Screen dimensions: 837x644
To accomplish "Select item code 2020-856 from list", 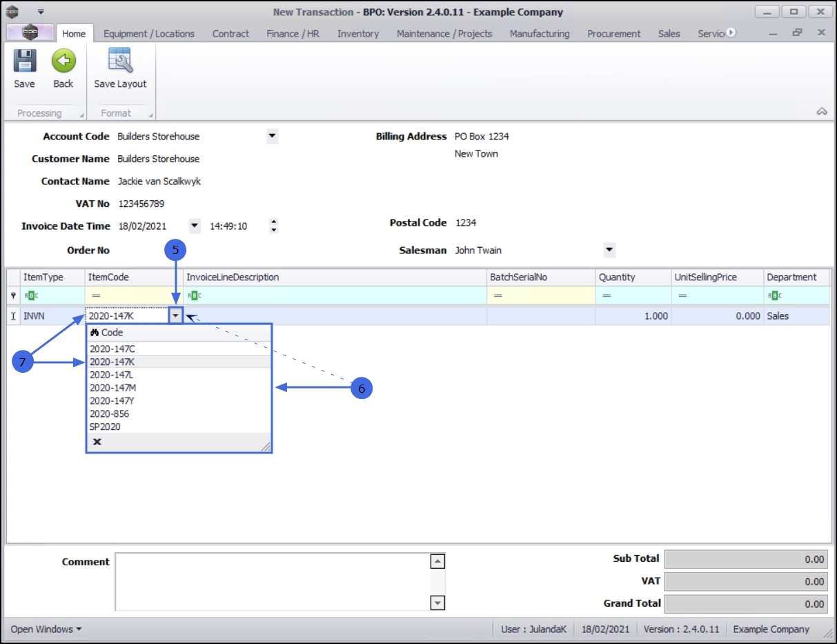I will 109,414.
